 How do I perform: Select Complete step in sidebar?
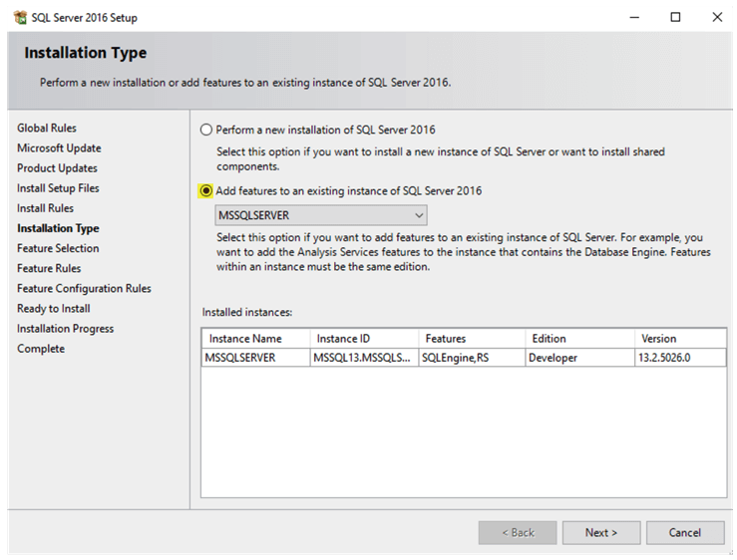point(41,349)
